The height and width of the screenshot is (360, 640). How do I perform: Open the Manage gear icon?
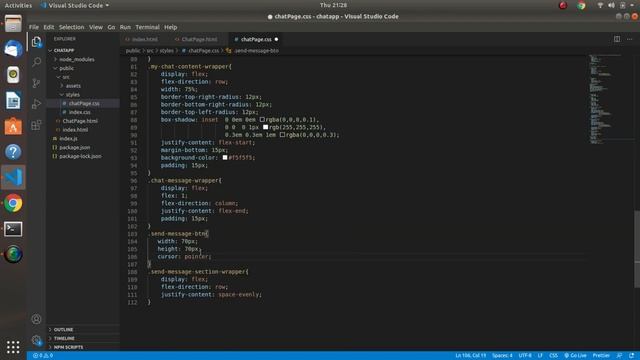[x=36, y=340]
